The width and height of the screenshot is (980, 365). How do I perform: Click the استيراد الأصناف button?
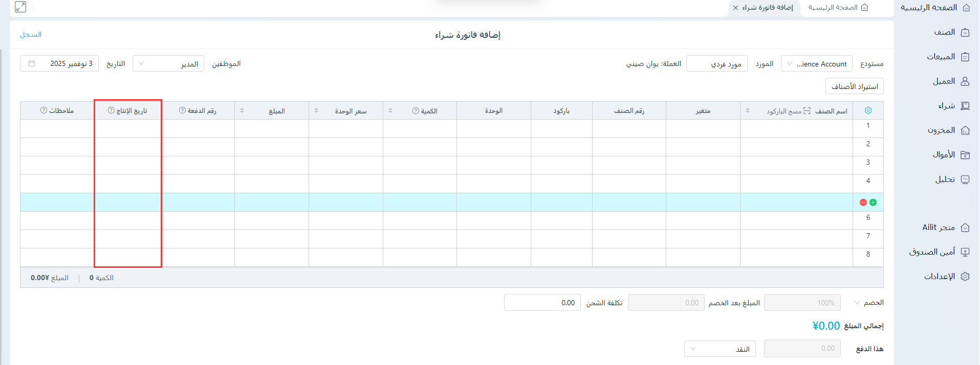click(x=854, y=86)
